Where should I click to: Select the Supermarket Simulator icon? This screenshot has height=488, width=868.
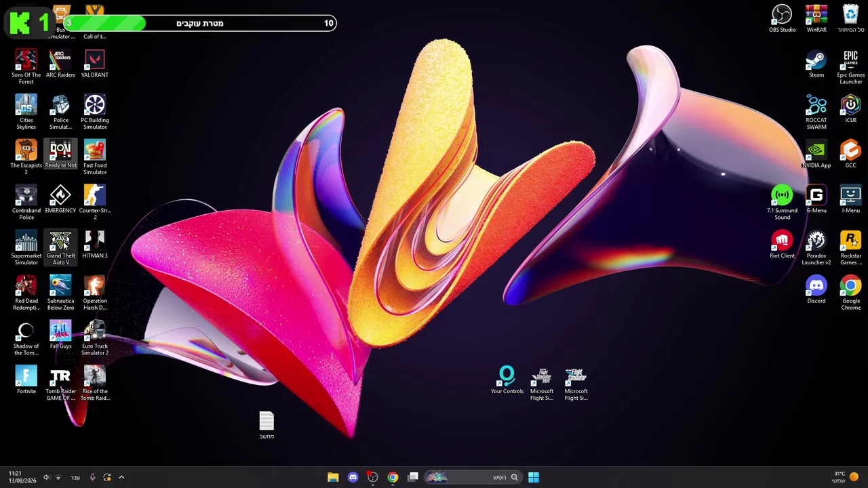[26, 247]
